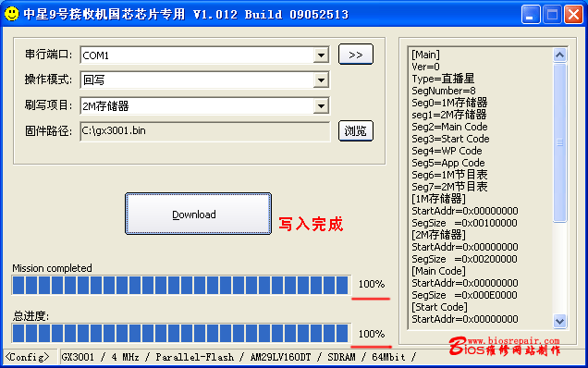The width and height of the screenshot is (588, 368).
Task: Click the 浏览 browse button
Action: pyautogui.click(x=356, y=131)
